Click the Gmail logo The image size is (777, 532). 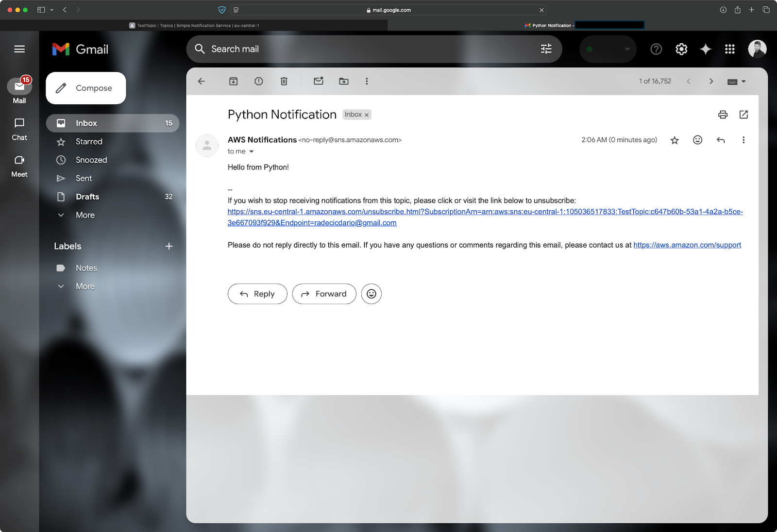(80, 49)
